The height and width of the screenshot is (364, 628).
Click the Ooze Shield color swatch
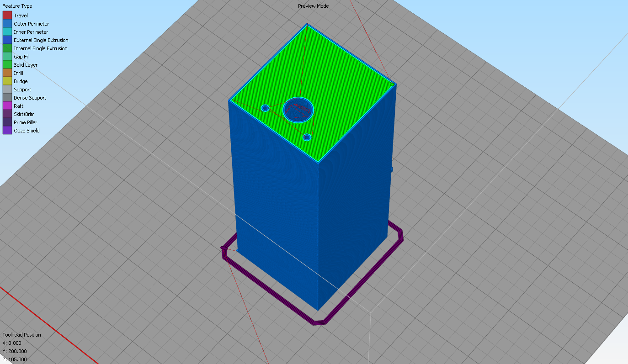[x=7, y=130]
